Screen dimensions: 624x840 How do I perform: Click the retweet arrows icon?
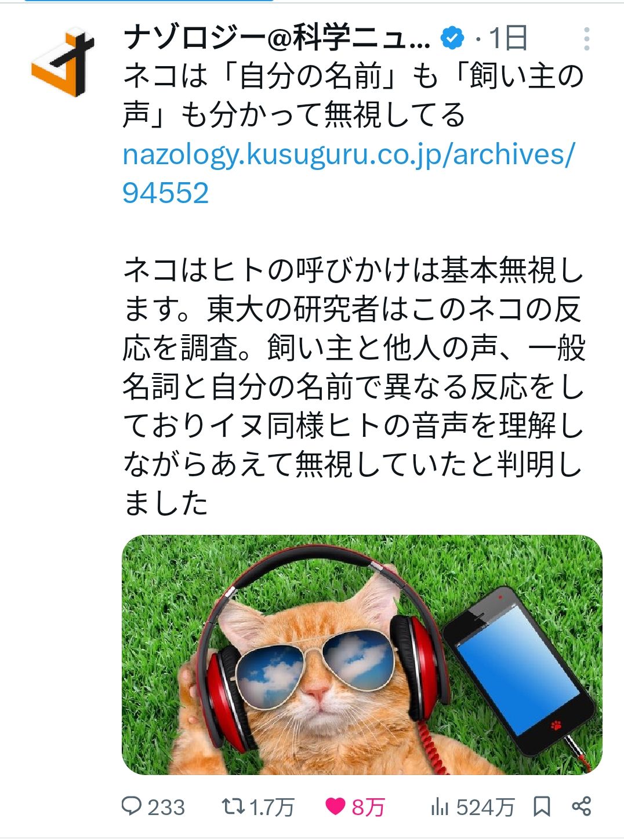233,806
